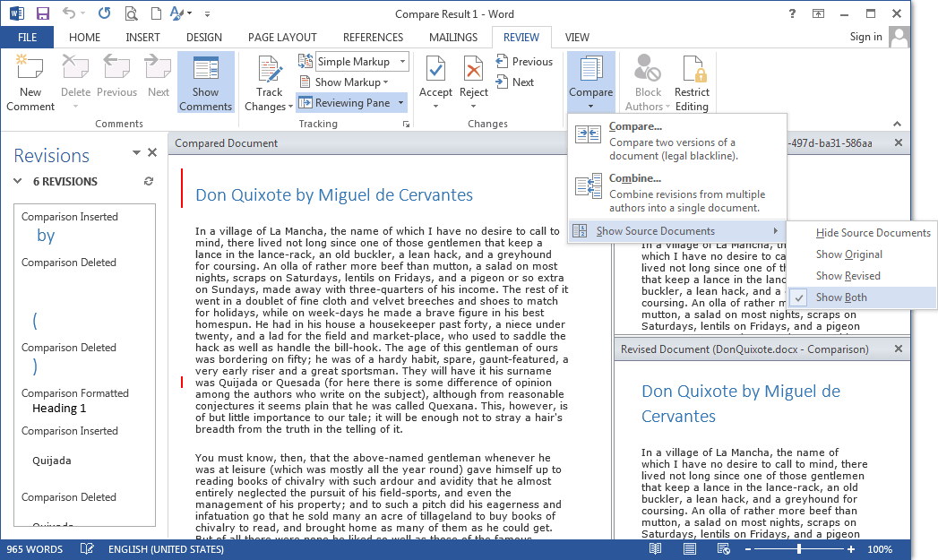Click the Reject change icon
Viewport: 938px width, 560px height.
pos(473,69)
